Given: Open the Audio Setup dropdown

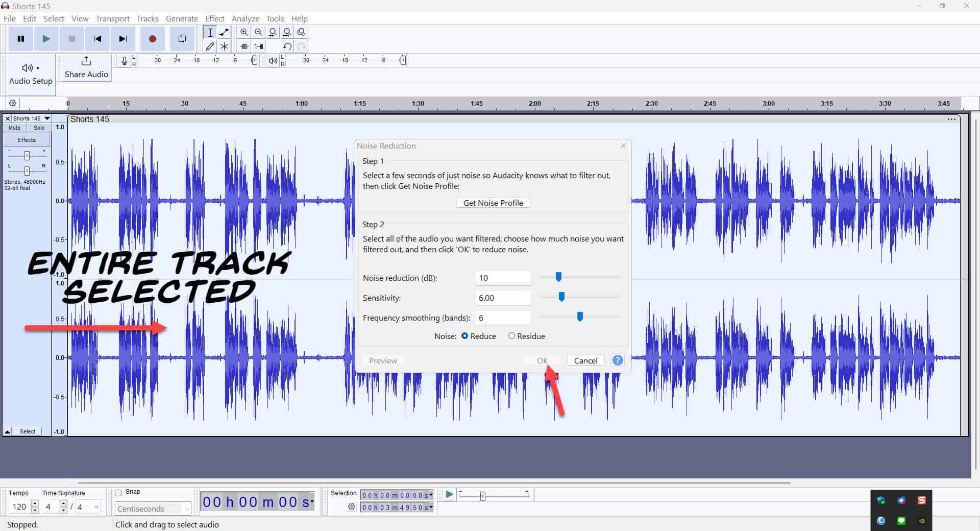Looking at the screenshot, I should (x=30, y=74).
